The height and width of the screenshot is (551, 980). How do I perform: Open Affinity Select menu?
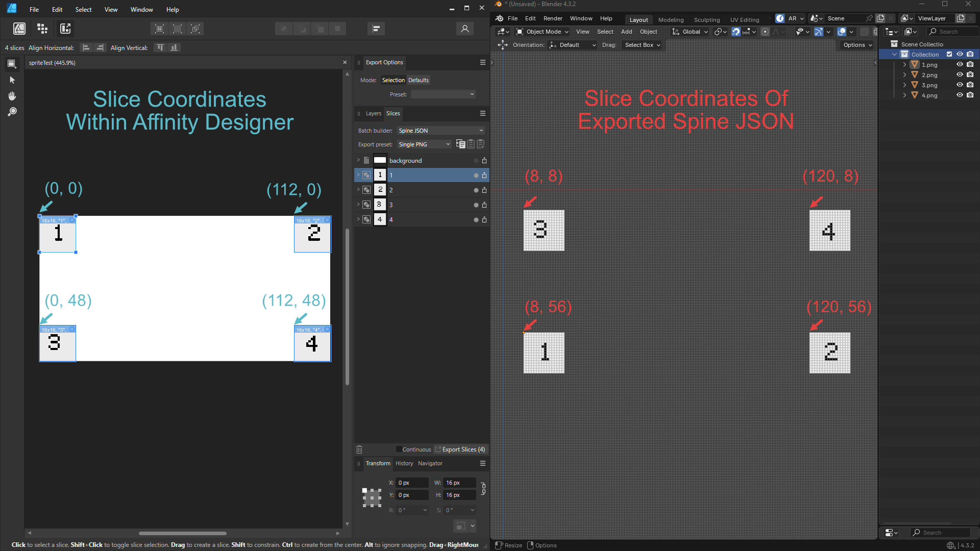83,9
